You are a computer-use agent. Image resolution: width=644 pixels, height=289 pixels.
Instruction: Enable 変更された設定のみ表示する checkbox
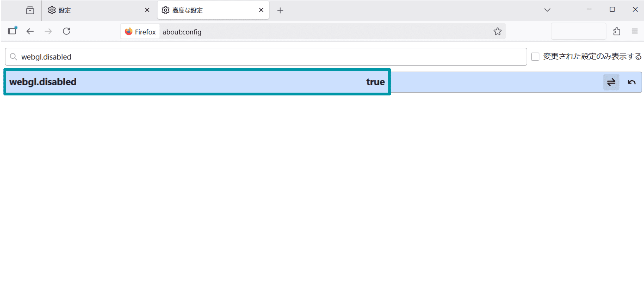coord(535,56)
